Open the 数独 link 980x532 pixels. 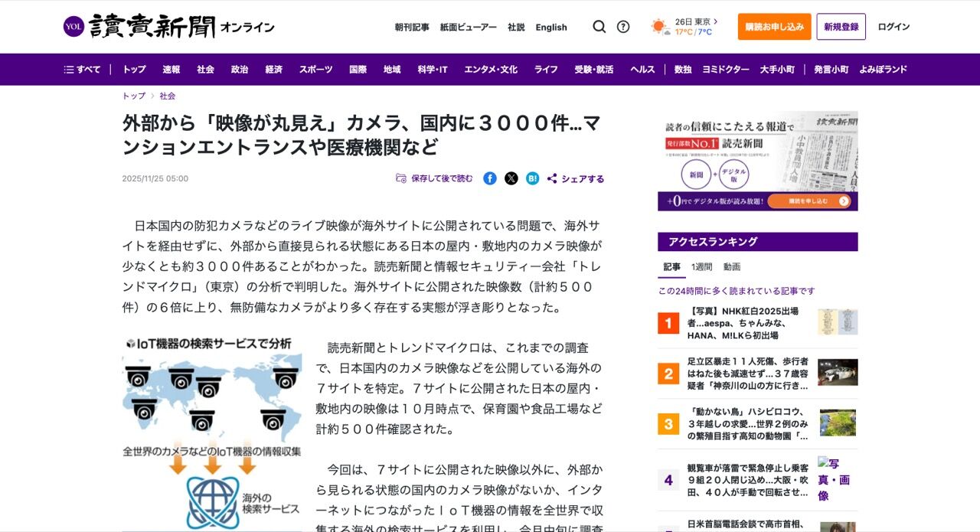point(683,70)
